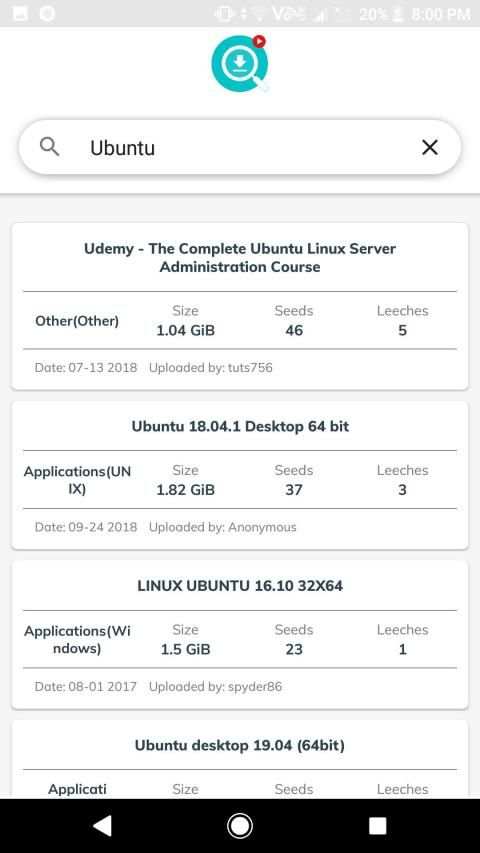Tap the Applications(Windows) category label
This screenshot has height=853, width=480.
[77, 640]
